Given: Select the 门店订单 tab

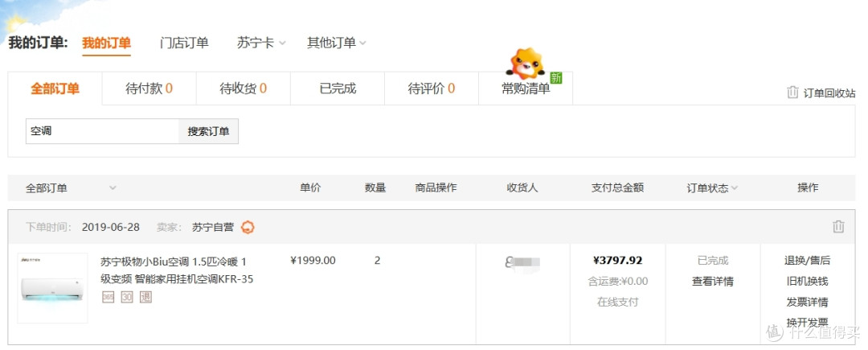Looking at the screenshot, I should coord(184,43).
